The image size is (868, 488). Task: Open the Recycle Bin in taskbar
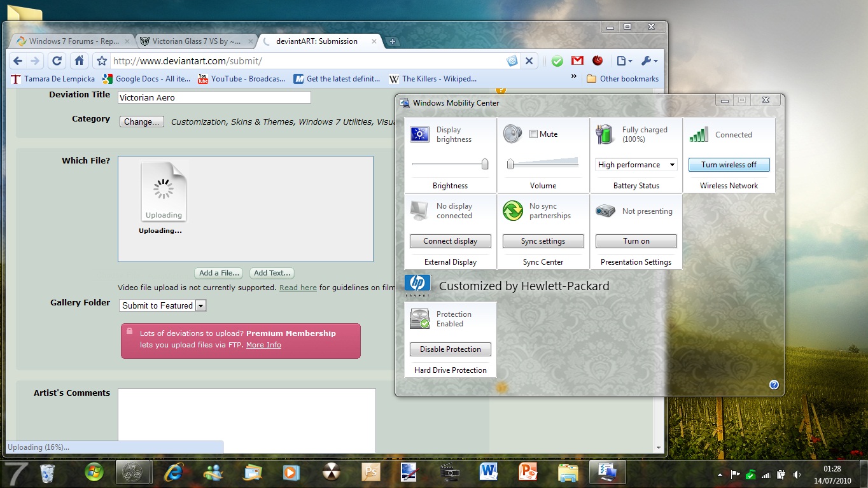[x=47, y=473]
